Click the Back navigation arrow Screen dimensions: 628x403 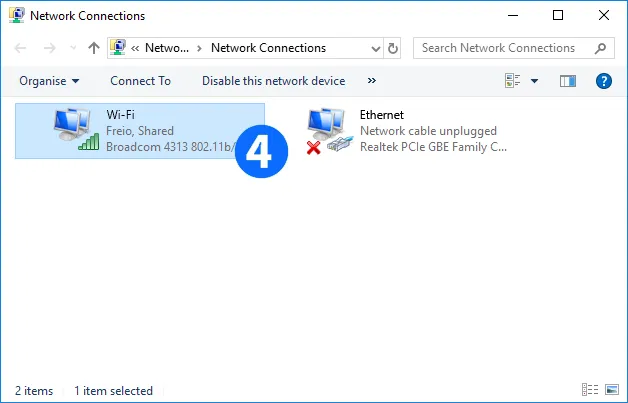click(x=20, y=48)
